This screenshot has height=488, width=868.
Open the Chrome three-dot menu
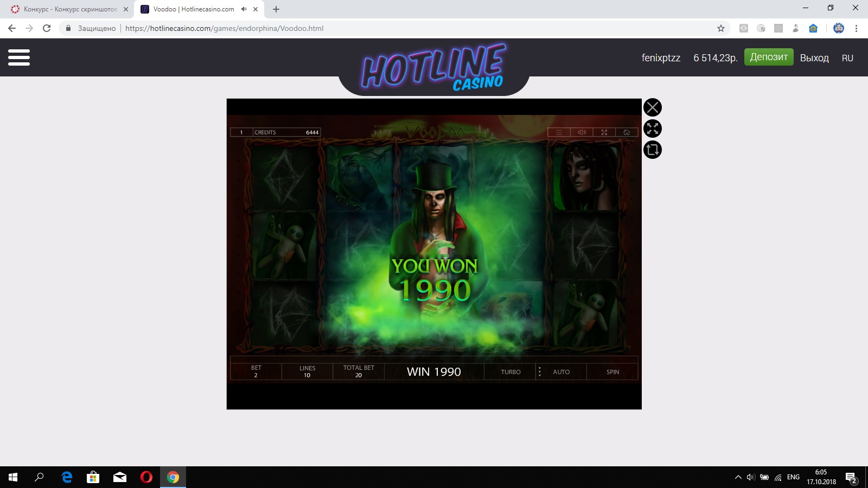click(x=856, y=28)
